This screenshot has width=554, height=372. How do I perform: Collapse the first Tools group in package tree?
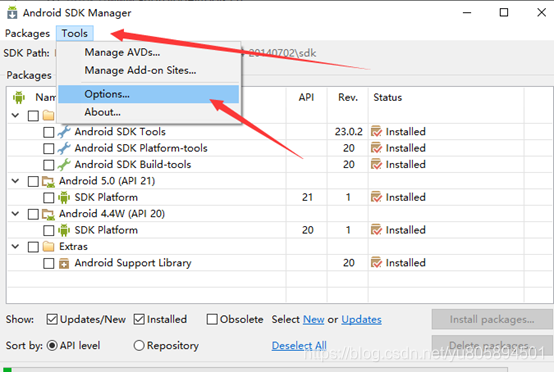[x=15, y=115]
